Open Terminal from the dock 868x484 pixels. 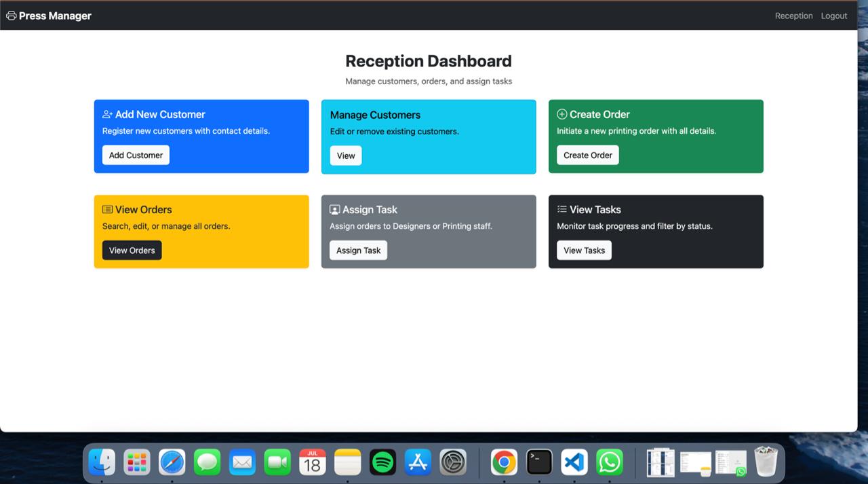click(539, 462)
